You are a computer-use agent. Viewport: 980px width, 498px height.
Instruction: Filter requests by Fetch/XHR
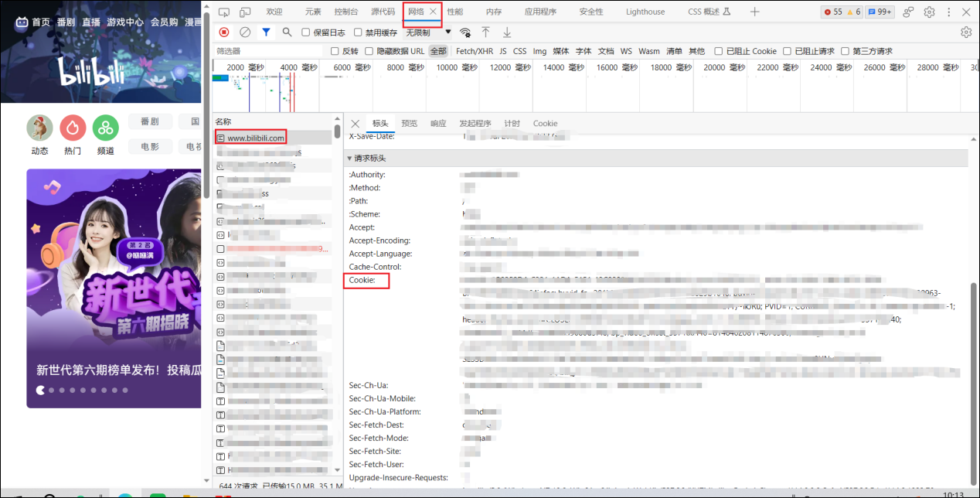(474, 51)
